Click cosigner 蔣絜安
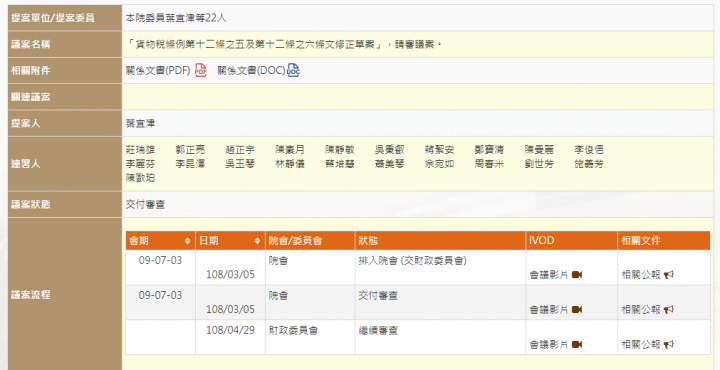The height and width of the screenshot is (370, 720). click(440, 150)
